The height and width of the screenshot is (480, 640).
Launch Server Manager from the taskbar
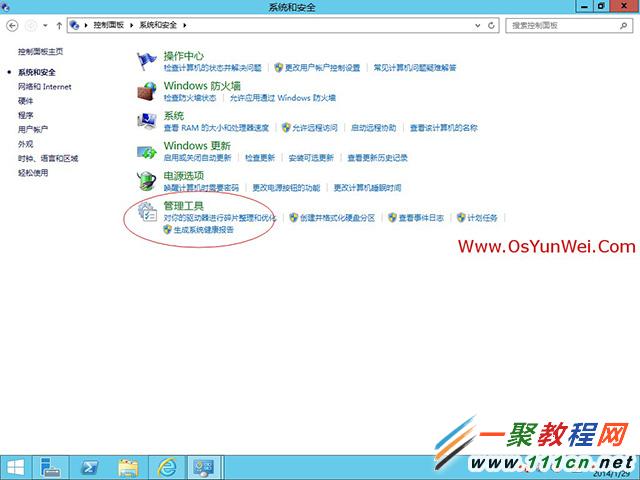pyautogui.click(x=51, y=468)
